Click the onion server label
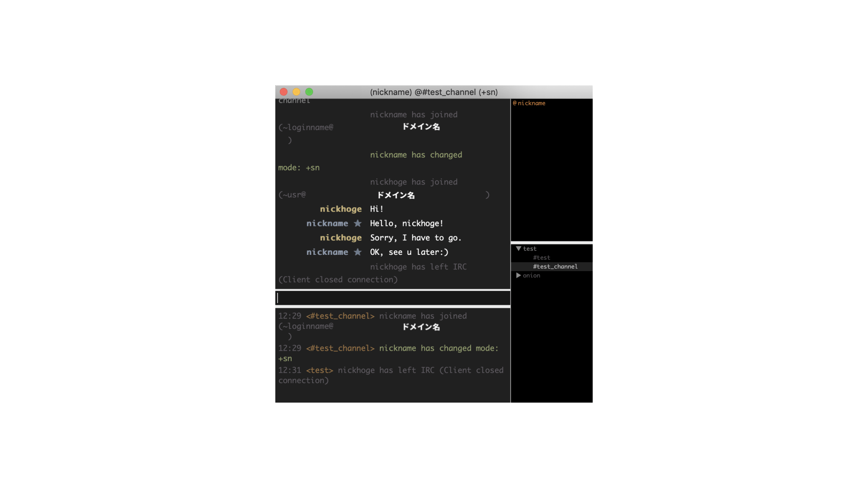Image resolution: width=868 pixels, height=488 pixels. coord(531,275)
